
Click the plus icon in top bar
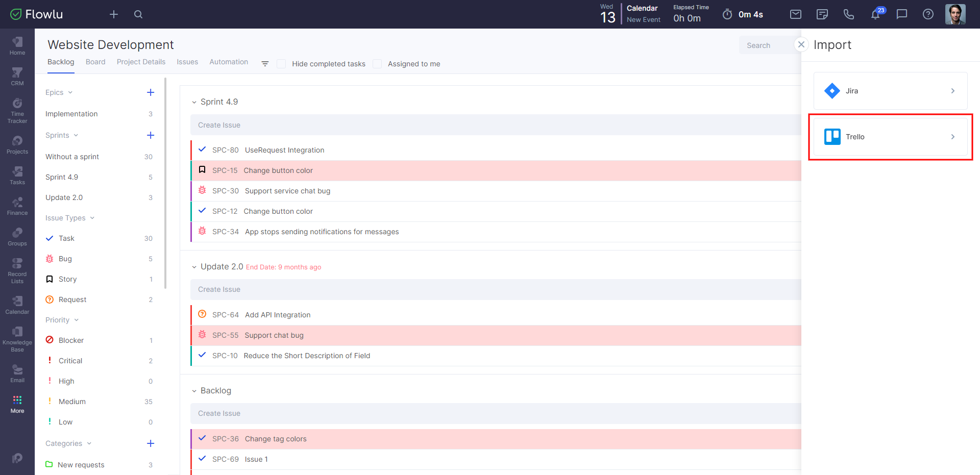point(114,14)
